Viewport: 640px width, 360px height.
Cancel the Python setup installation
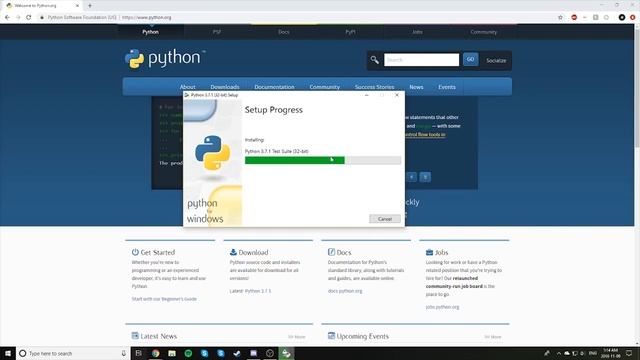point(384,219)
